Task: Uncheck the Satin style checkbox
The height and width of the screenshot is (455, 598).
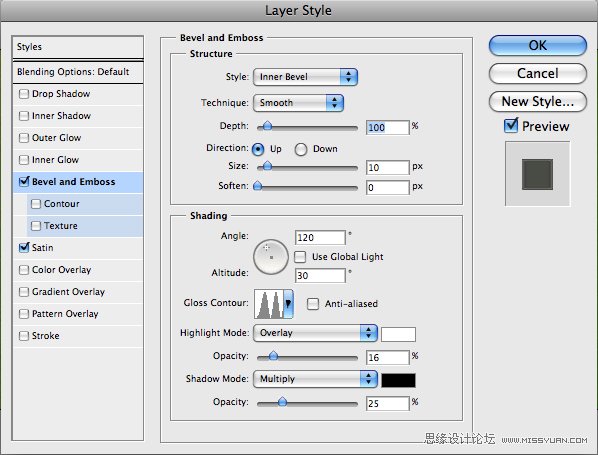Action: (x=24, y=248)
